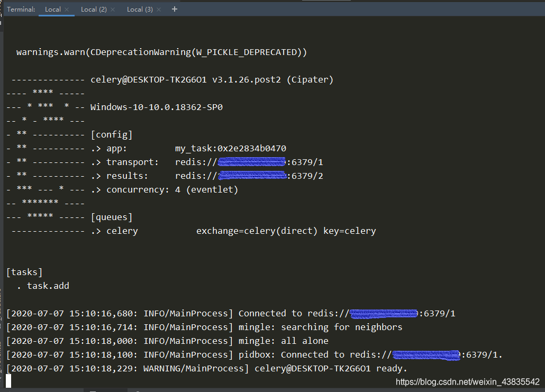
Task: Click the [config] section heading
Action: [x=111, y=135]
